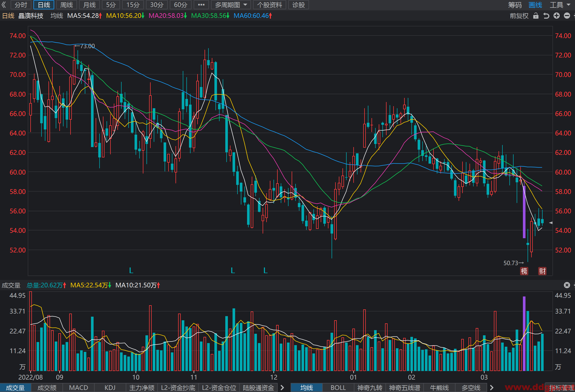
Task: Switch overlay to 神奇五线谱
Action: (x=405, y=388)
